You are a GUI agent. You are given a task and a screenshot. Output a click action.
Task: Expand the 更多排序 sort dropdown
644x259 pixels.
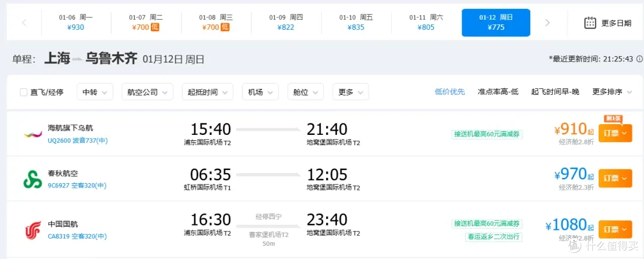[x=612, y=92]
